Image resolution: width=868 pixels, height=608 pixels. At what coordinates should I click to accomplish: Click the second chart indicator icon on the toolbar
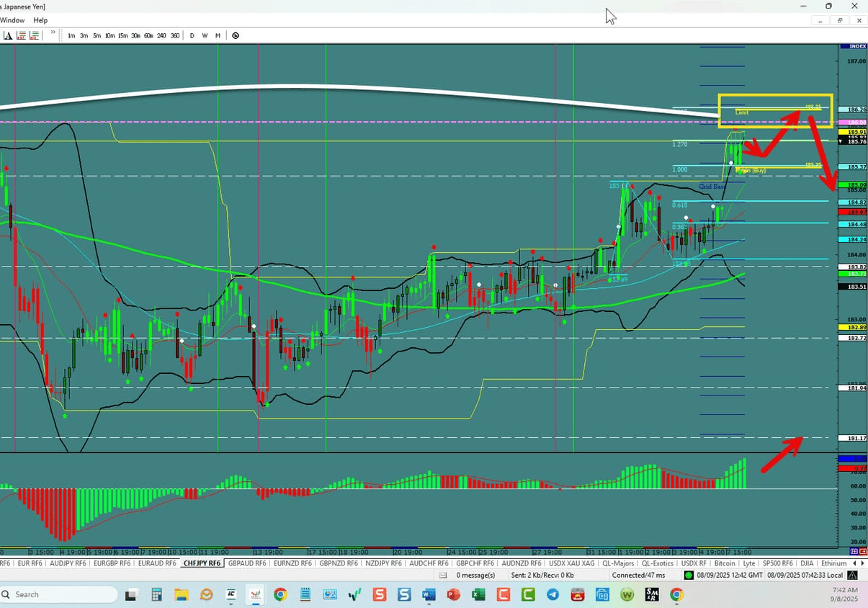click(x=34, y=35)
